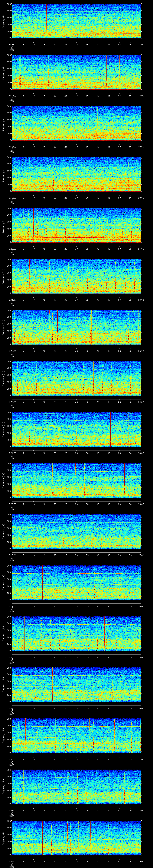Click the '6:22:00' time label
Viewport: 153px width, 868px height.
coord(12,351)
